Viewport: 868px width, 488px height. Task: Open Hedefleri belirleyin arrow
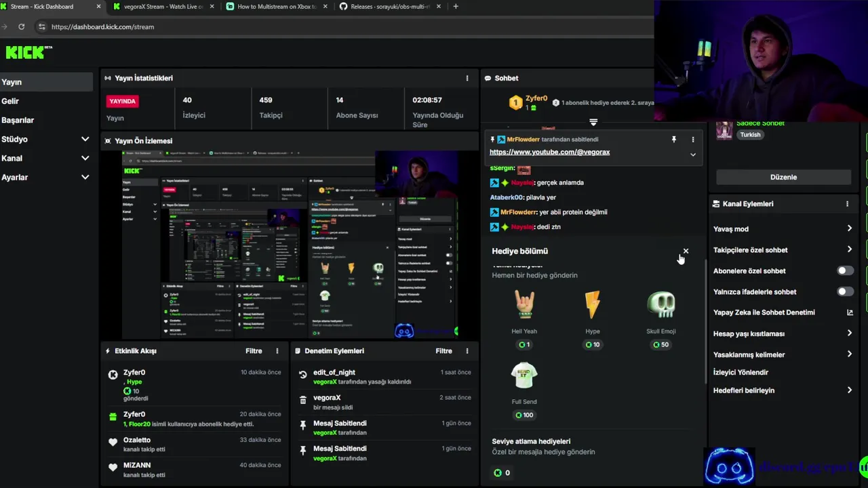849,390
